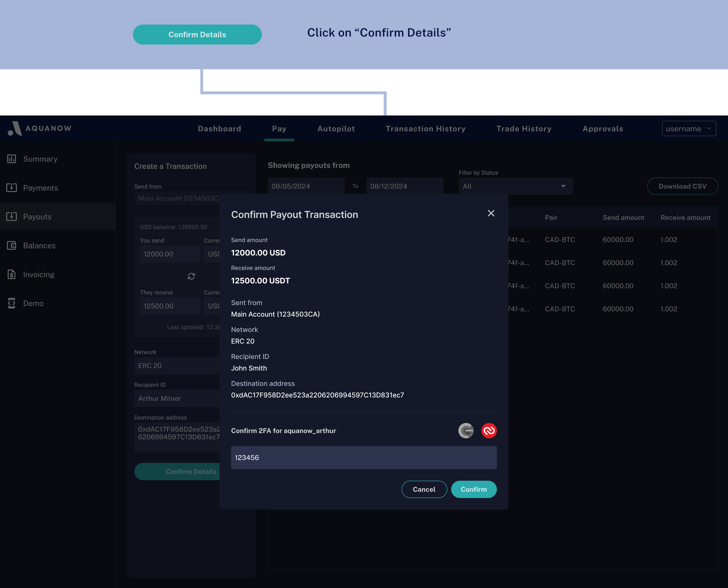Click the refresh exchange rate icon
This screenshot has height=588, width=728.
click(x=191, y=276)
